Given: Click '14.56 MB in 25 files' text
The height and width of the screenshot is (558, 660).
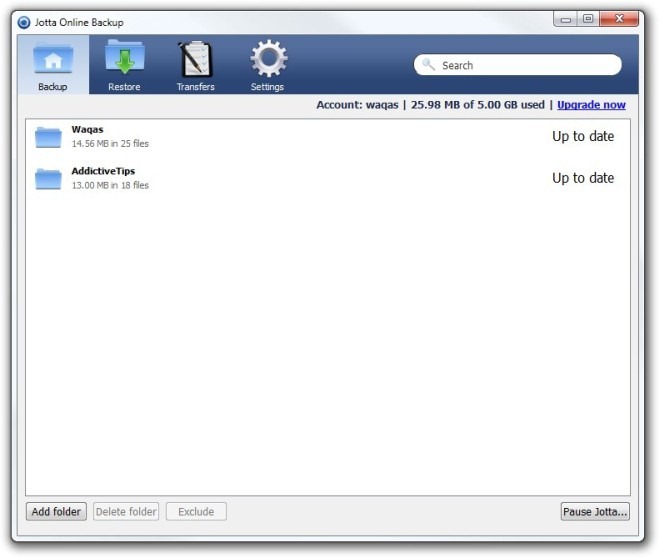Looking at the screenshot, I should 110,143.
